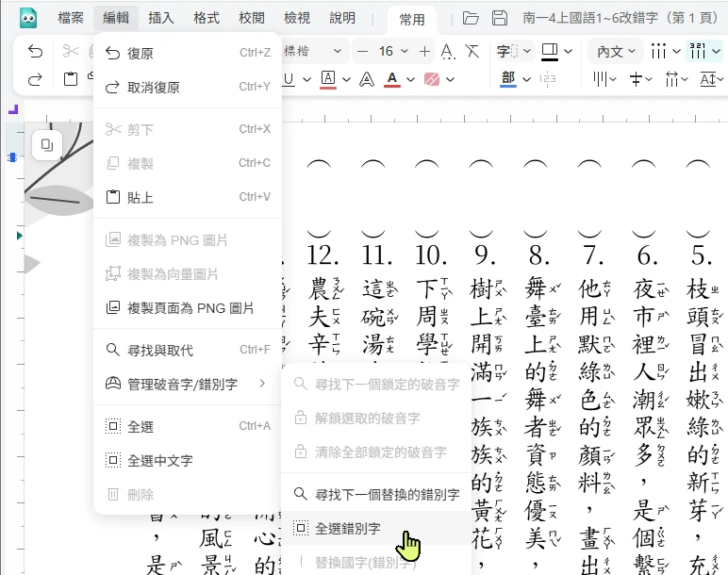Choose 貼上 from the edit menu

pos(188,197)
